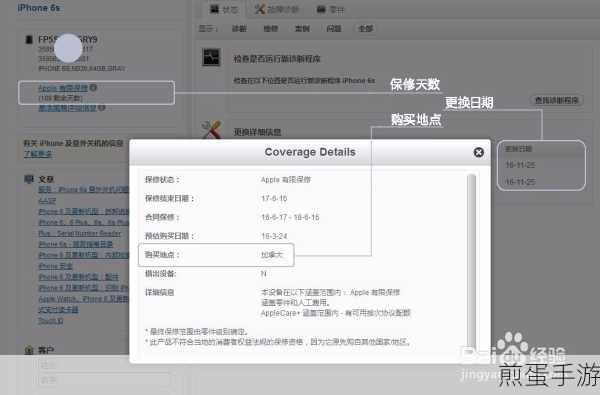This screenshot has width=600, height=395.
Task: Select the 购买地点 value 加拿大
Action: click(x=272, y=255)
